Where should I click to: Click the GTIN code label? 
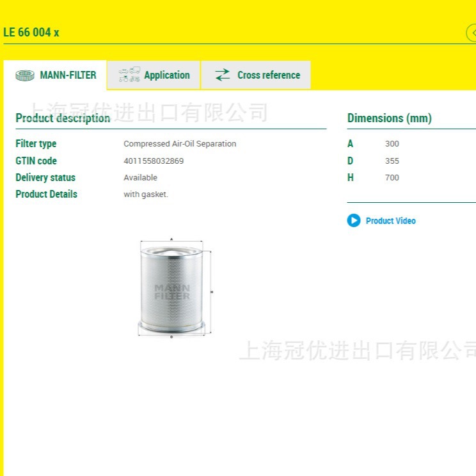pos(36,161)
